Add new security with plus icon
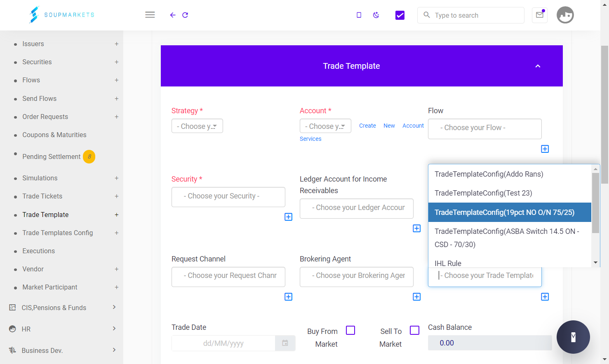Viewport: 609px width, 364px height. pyautogui.click(x=289, y=217)
